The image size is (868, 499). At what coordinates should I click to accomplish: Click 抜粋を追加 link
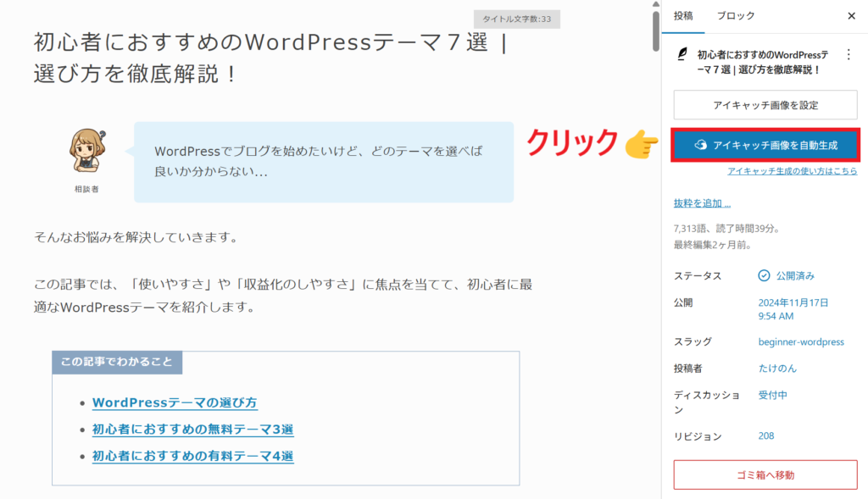(x=702, y=203)
